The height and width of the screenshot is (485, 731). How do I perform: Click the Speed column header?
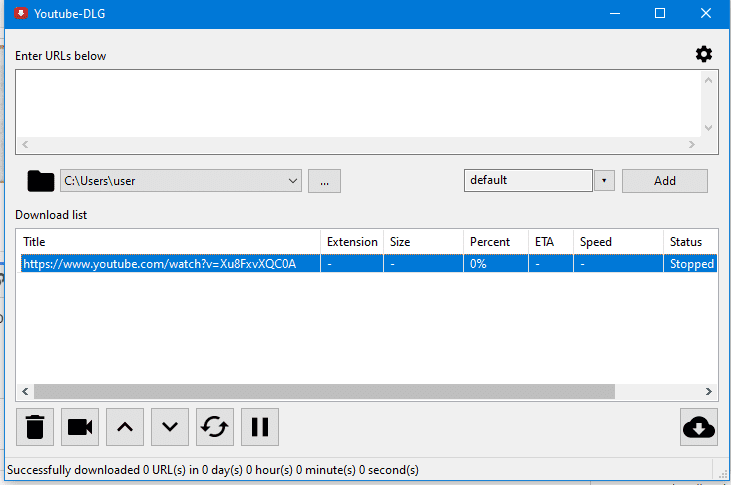(x=618, y=242)
